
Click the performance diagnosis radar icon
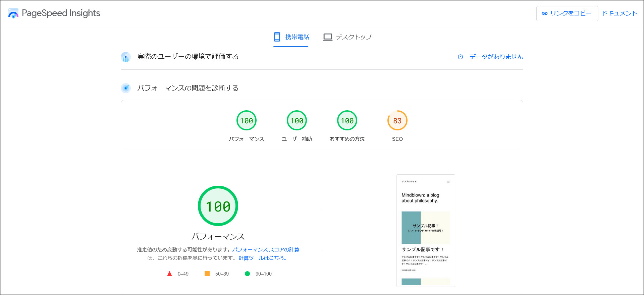(126, 88)
